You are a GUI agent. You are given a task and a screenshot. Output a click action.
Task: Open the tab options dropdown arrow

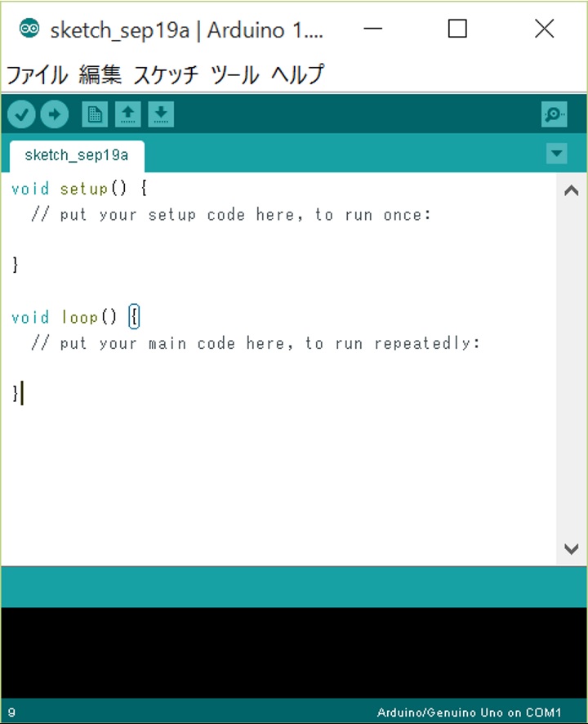tap(557, 154)
